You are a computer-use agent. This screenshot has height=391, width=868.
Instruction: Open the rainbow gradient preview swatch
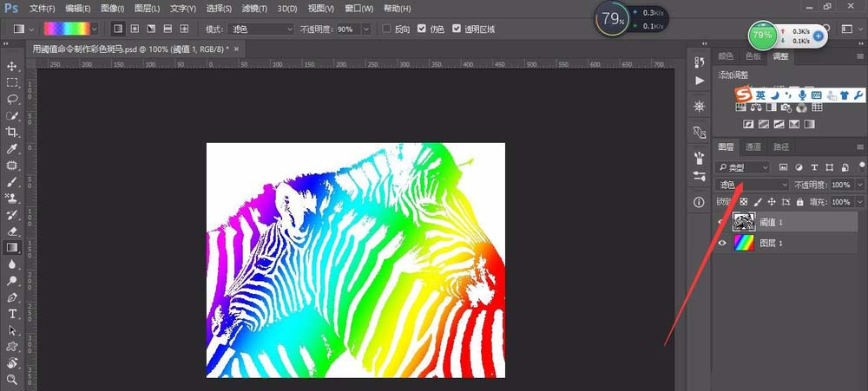click(x=67, y=29)
